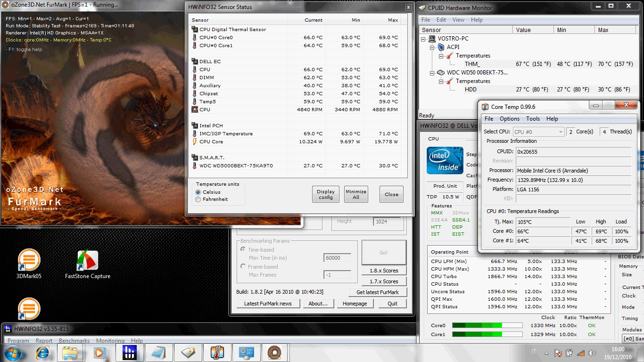The height and width of the screenshot is (362, 644).
Task: Collapse ACPI tree node
Action: (x=432, y=47)
